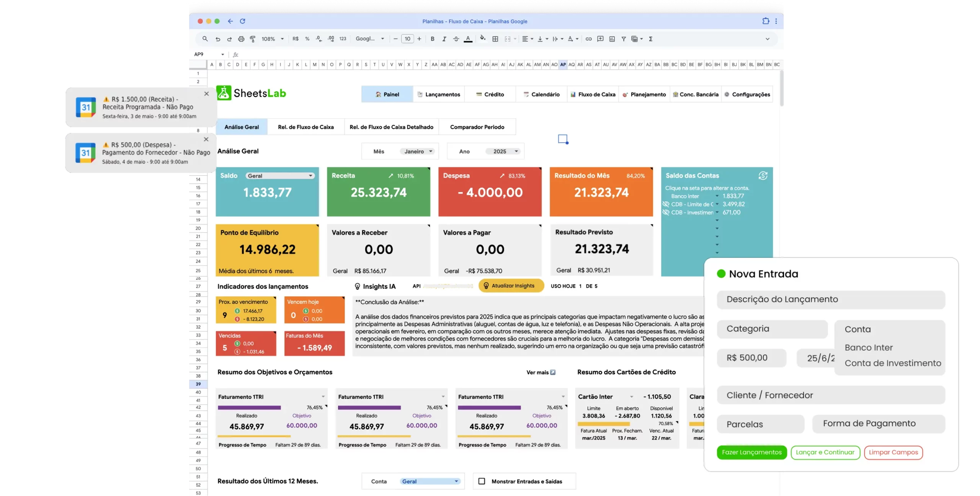
Task: Switch to the Lançamentos tab
Action: 439,95
